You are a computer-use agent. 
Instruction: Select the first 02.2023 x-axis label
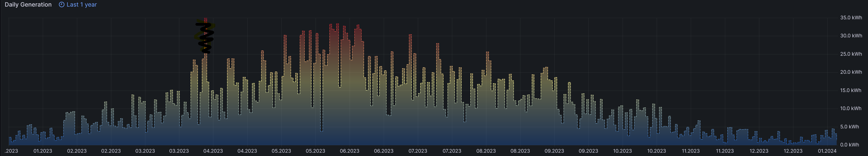(77, 151)
